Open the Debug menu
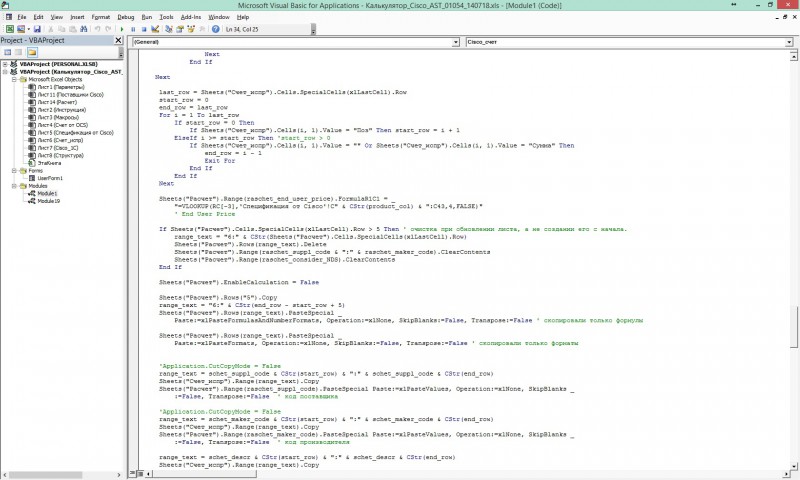 pos(125,17)
